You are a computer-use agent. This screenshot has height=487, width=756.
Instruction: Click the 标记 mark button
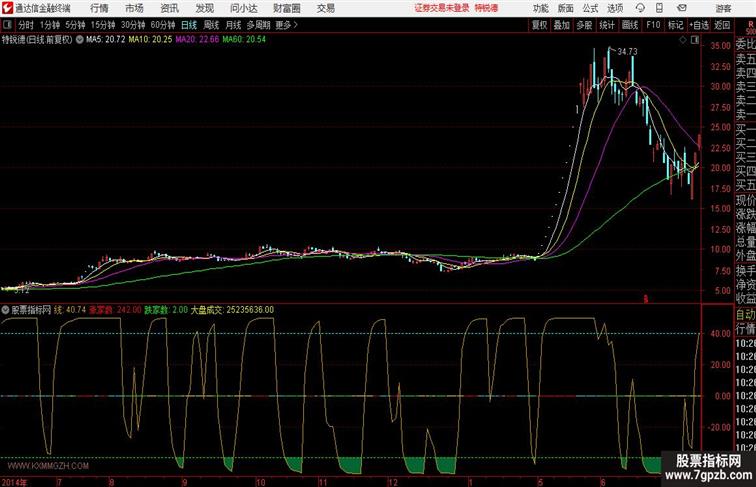point(675,25)
